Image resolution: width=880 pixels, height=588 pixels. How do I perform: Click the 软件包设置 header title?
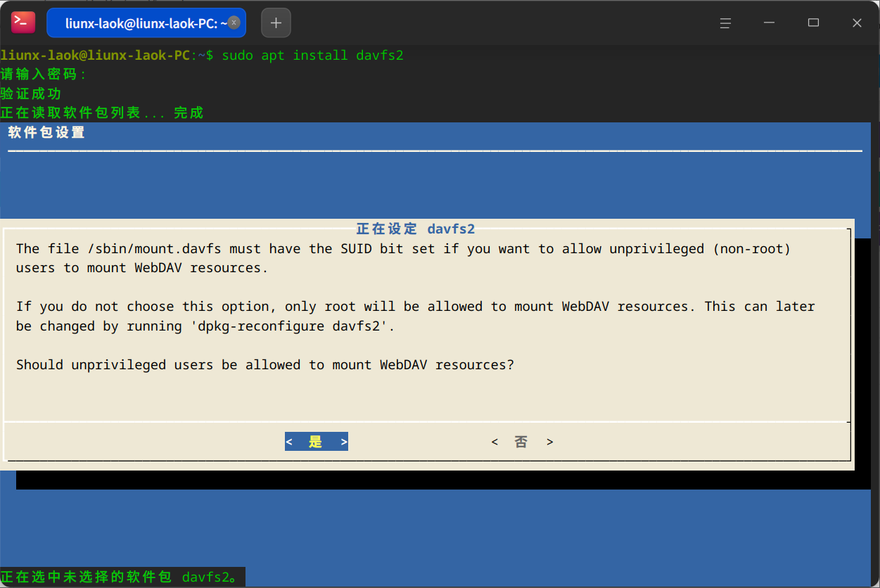coord(46,132)
